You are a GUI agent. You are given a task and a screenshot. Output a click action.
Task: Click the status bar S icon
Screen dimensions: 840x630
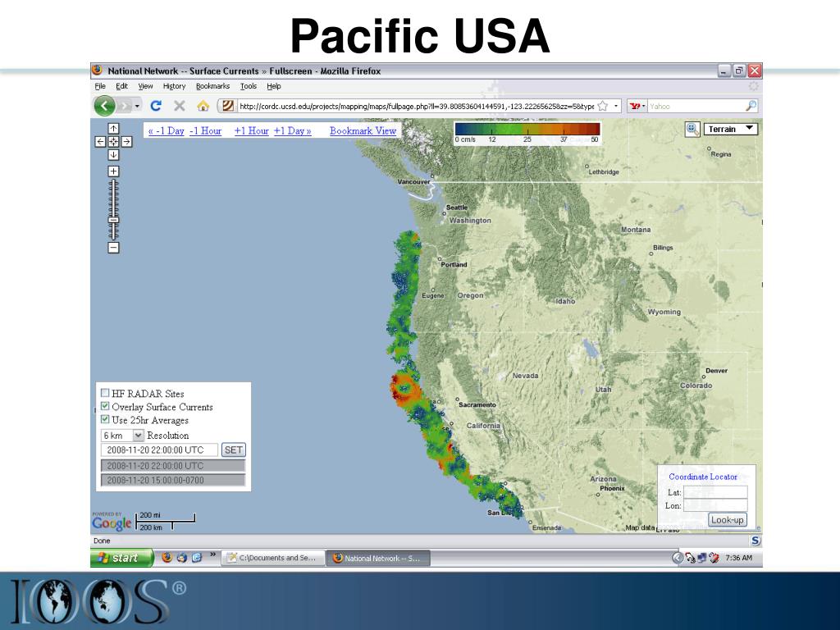click(756, 541)
